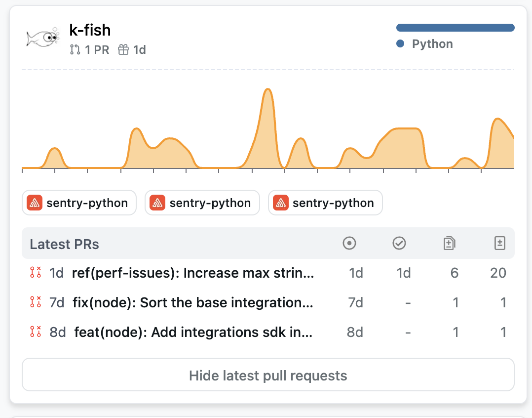Click the blue Python language bar
The height and width of the screenshot is (418, 532).
pos(455,27)
